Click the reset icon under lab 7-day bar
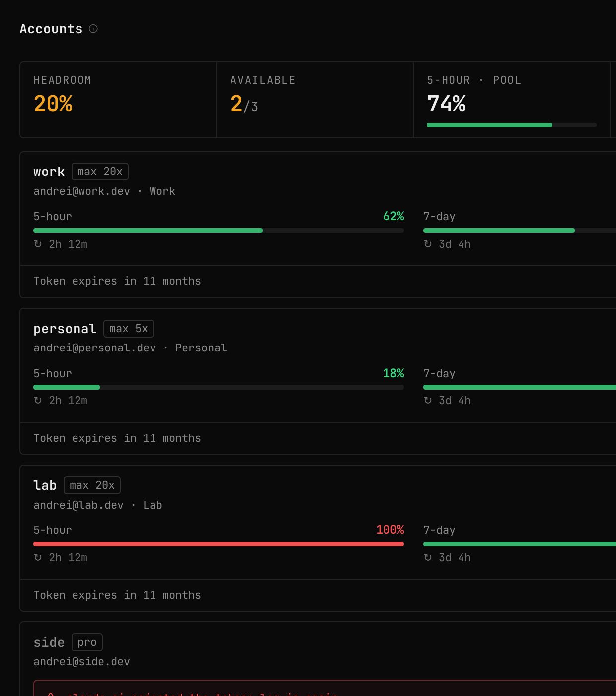This screenshot has height=696, width=616. pos(428,557)
